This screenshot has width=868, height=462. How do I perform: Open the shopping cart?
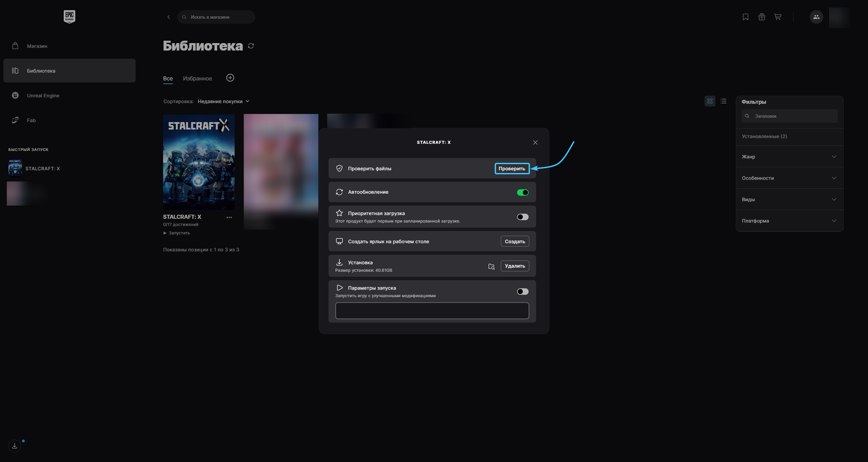(x=778, y=17)
